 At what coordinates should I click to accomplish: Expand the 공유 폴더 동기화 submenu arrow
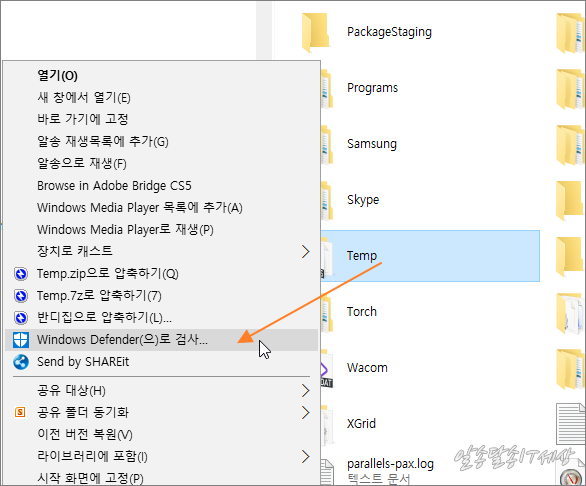click(x=305, y=413)
